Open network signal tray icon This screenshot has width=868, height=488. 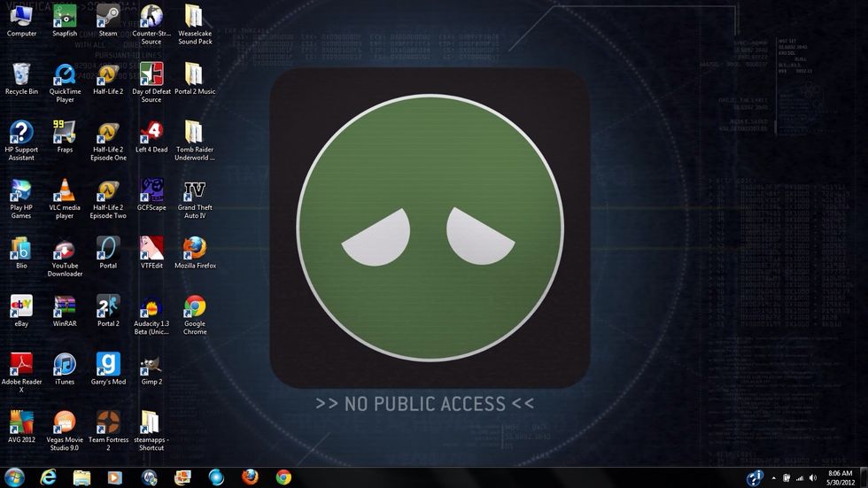[x=799, y=478]
